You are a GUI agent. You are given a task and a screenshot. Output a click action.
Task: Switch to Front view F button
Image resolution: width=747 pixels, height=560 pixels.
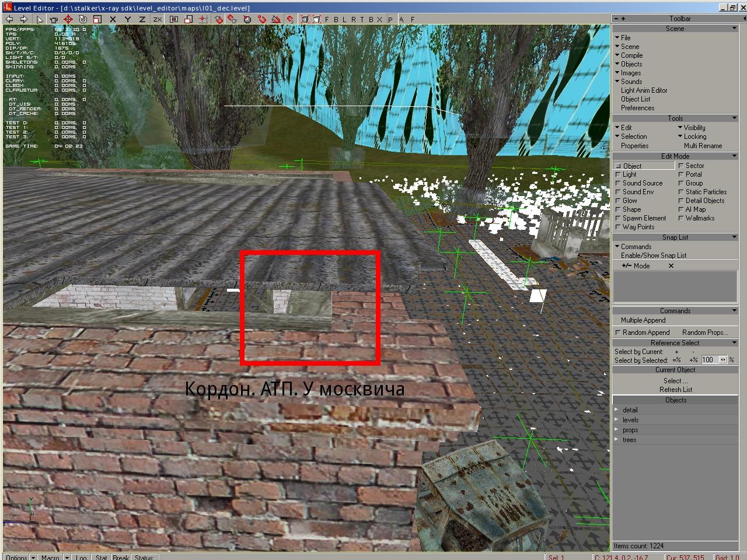pyautogui.click(x=327, y=19)
